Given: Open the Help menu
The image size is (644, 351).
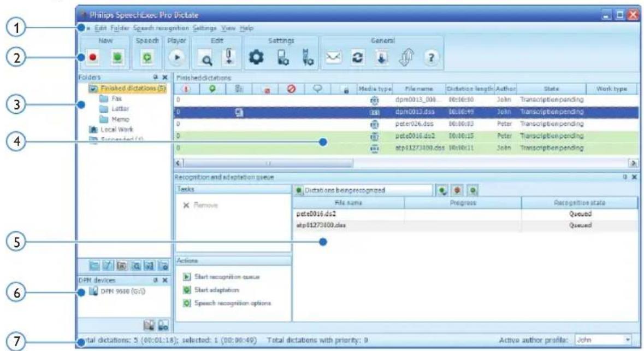Looking at the screenshot, I should click(x=246, y=28).
